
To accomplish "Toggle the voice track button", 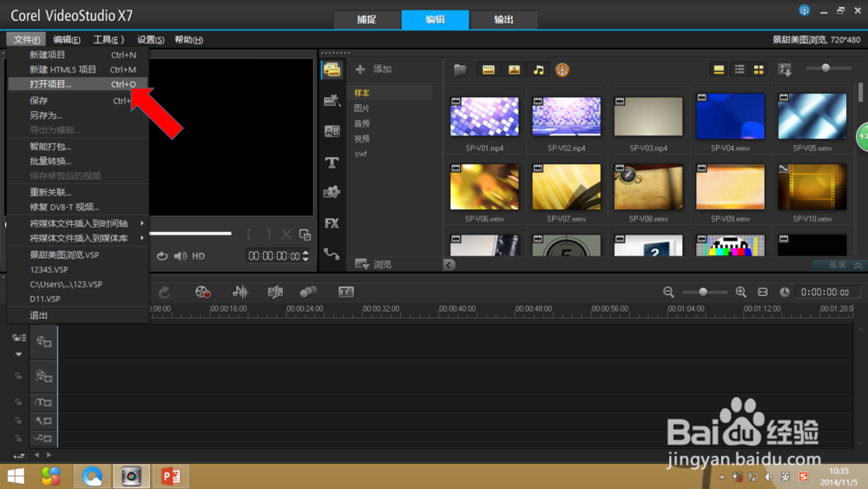I will click(43, 421).
